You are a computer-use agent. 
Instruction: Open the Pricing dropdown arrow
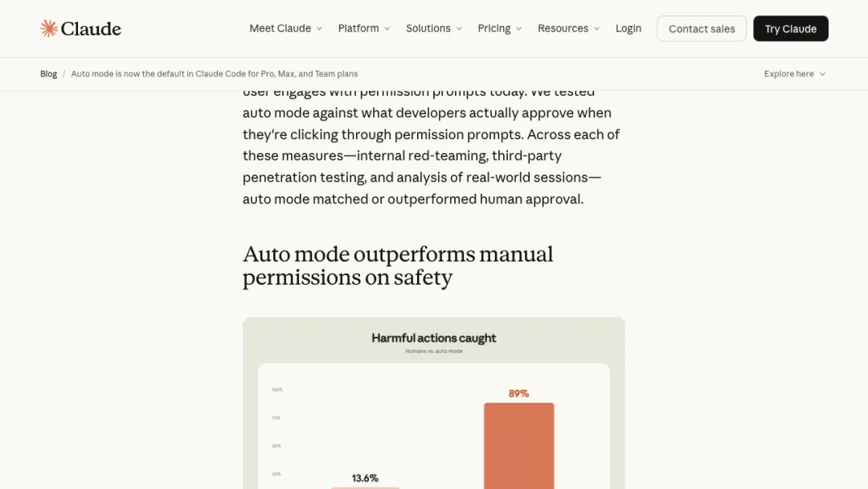[518, 29]
